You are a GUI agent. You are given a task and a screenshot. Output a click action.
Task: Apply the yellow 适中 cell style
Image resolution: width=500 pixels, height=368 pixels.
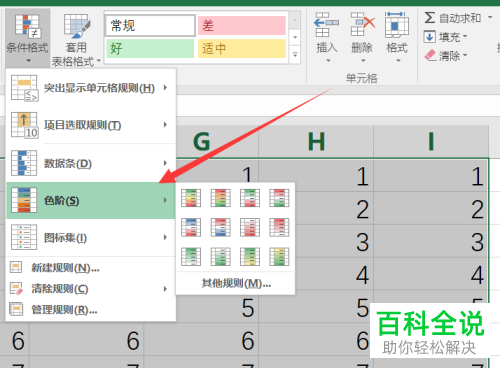tap(242, 49)
